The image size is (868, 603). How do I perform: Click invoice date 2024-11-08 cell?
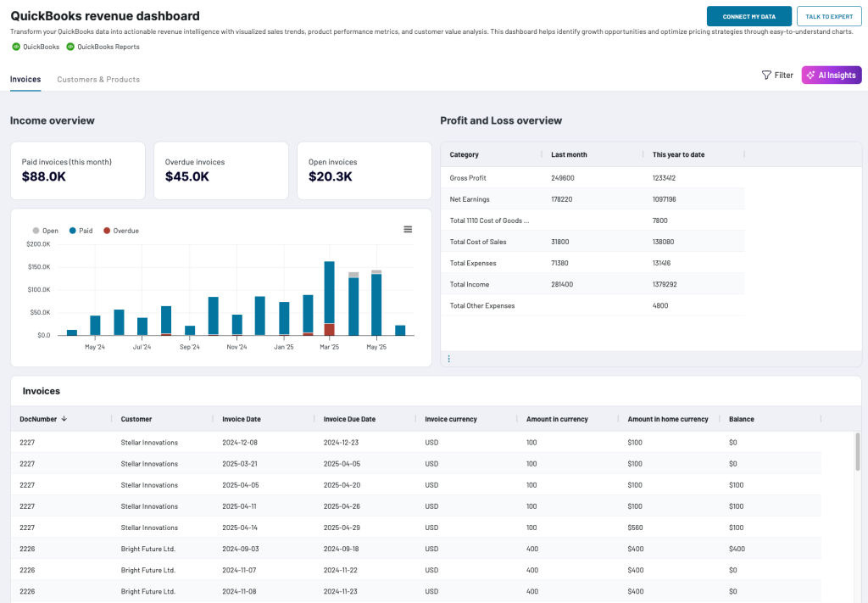pos(239,591)
